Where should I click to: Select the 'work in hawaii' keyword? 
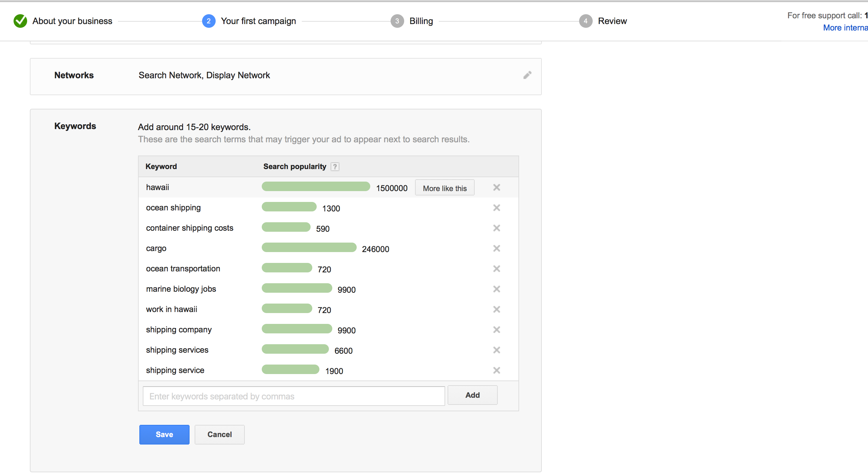point(172,309)
